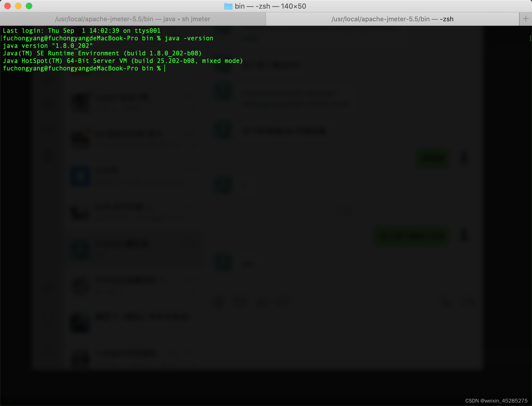This screenshot has height=406, width=532.
Task: Click the Java(TM) SE Runtime Environment line
Action: [x=102, y=53]
